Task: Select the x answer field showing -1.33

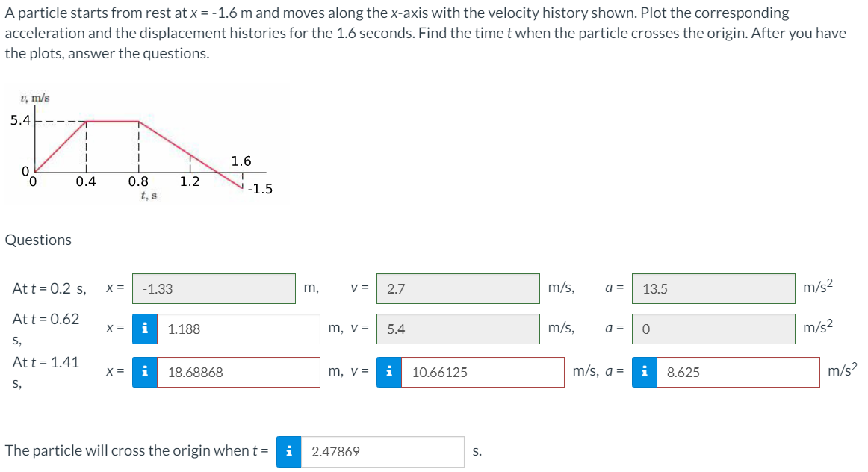Action: 213,289
